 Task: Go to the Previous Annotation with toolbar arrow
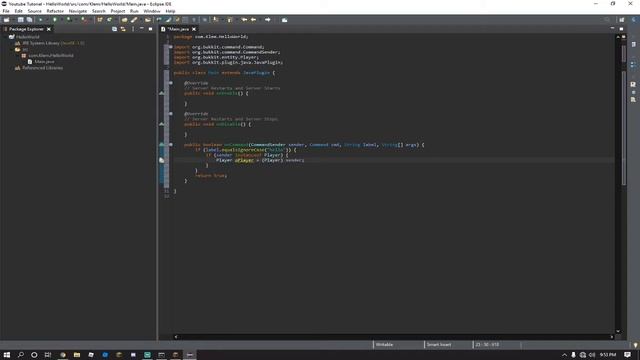click(x=230, y=20)
